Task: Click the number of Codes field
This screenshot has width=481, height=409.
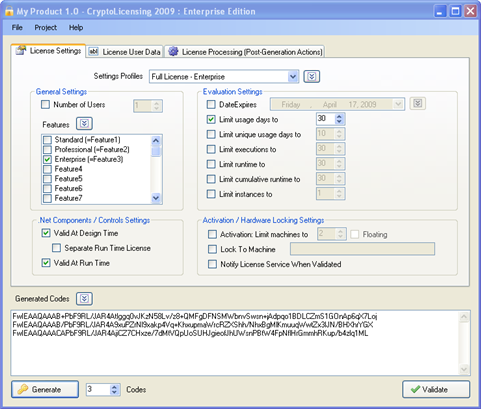Action: point(98,389)
